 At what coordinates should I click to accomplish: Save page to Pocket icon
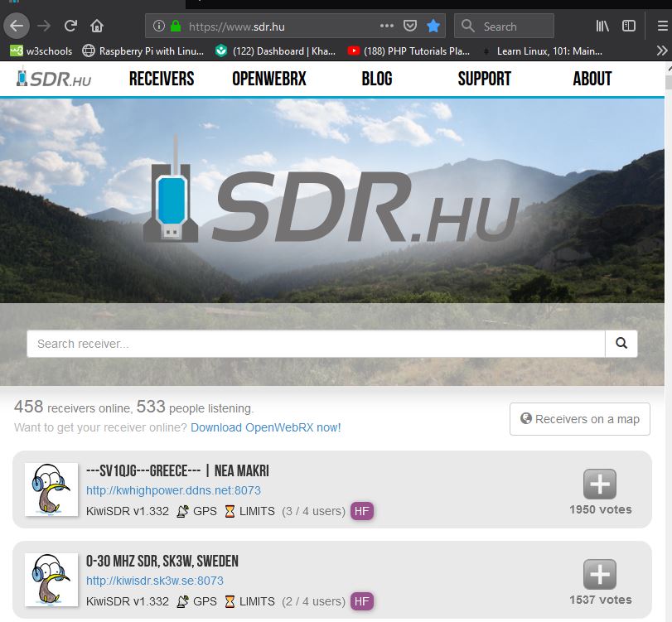point(409,27)
